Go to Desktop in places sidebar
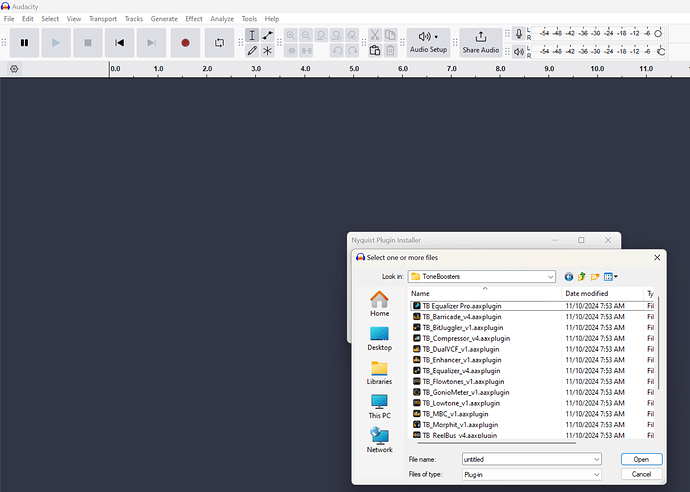Image resolution: width=690 pixels, height=492 pixels. tap(379, 338)
